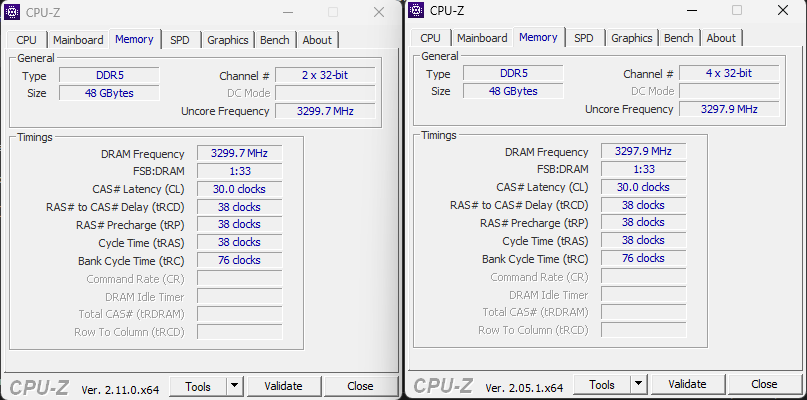
Task: Click FSB:DRAM 1:33 value in left window
Action: pyautogui.click(x=239, y=171)
